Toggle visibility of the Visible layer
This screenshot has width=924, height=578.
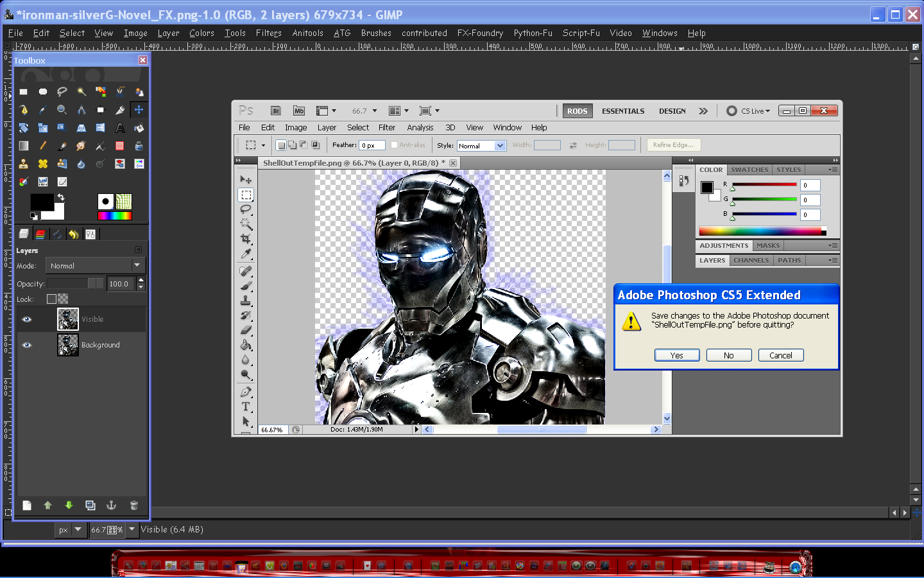coord(27,319)
